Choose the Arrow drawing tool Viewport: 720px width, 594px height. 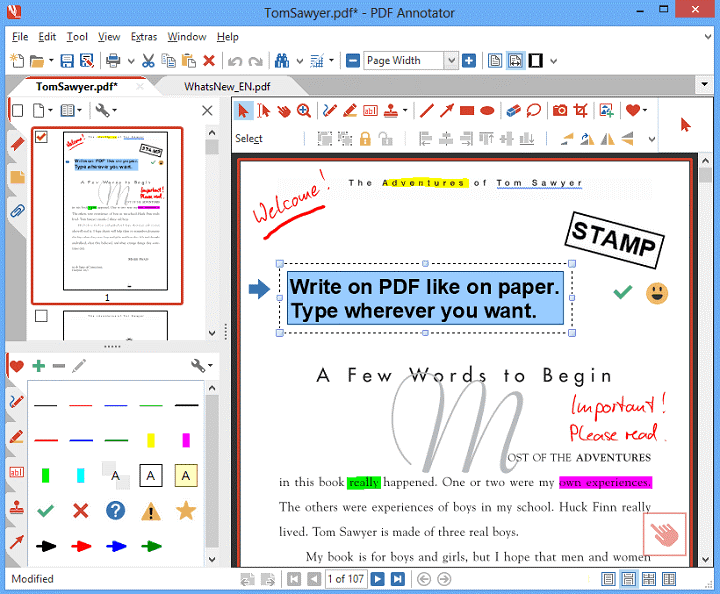click(x=446, y=111)
